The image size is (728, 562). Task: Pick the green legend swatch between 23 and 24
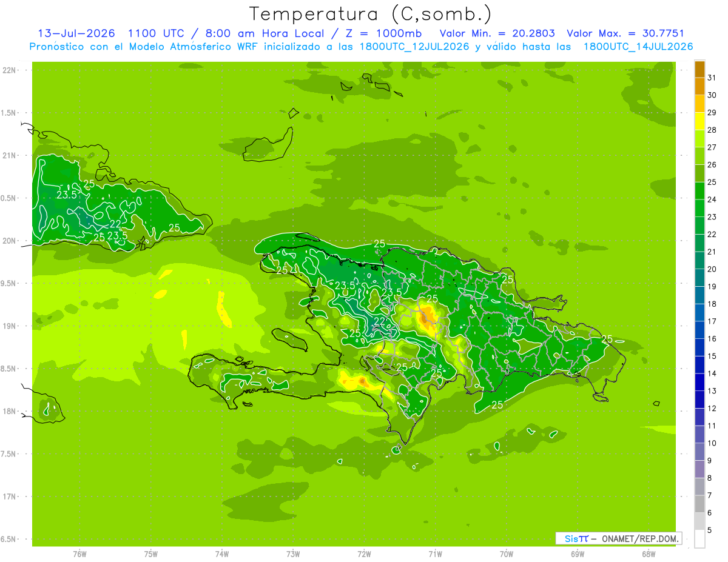click(x=699, y=208)
